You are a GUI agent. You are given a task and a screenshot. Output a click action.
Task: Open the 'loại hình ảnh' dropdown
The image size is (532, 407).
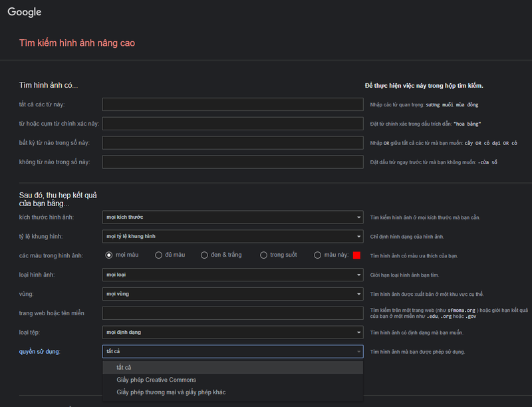point(233,275)
